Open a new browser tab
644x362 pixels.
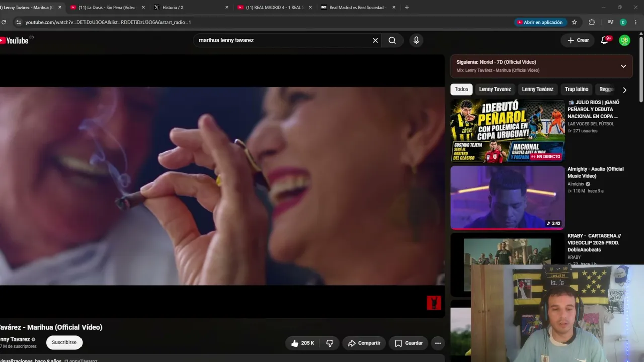[x=407, y=7]
